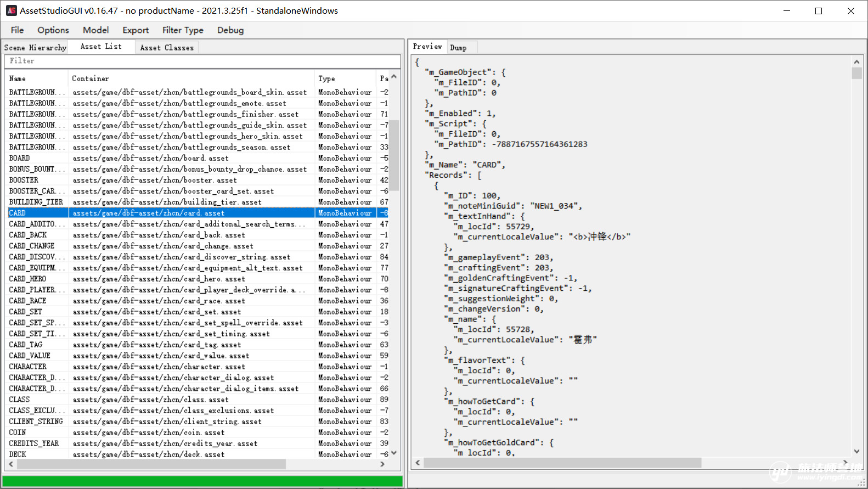Screen dimensions: 868x489
Task: Open the Model menu
Action: 95,30
